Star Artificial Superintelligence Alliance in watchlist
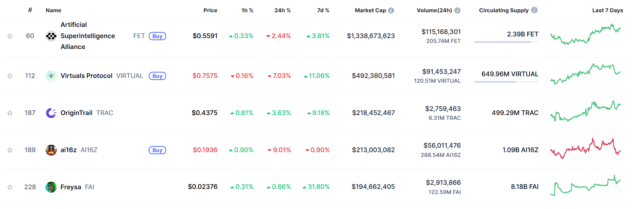Screen dimensions: 644x209 click(10, 36)
